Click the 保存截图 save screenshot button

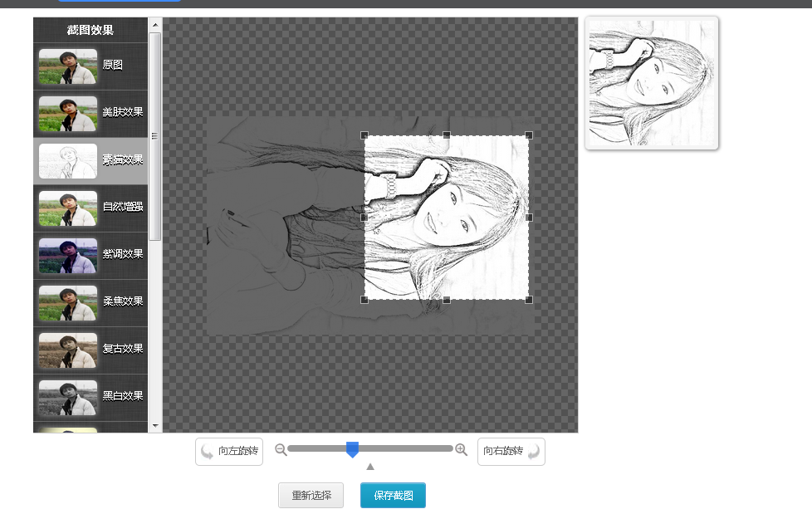coord(393,496)
